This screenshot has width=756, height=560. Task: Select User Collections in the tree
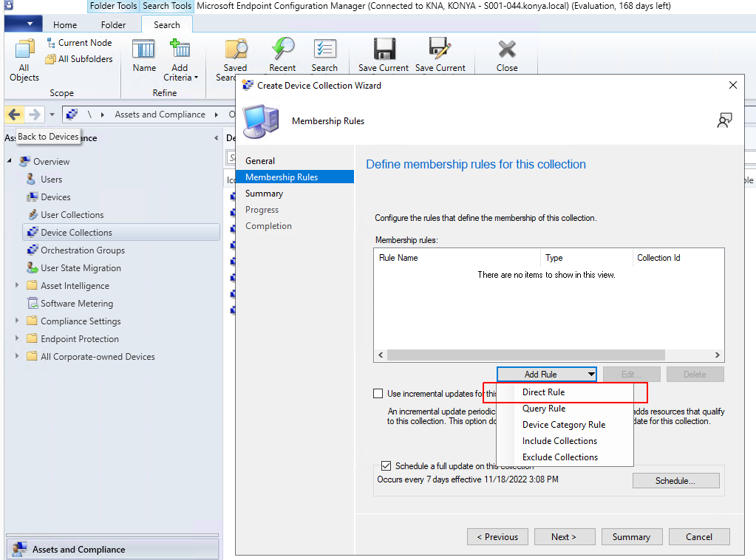[72, 215]
